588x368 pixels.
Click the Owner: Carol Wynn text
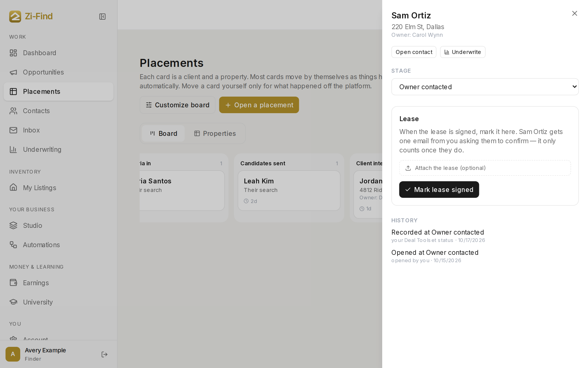[417, 35]
